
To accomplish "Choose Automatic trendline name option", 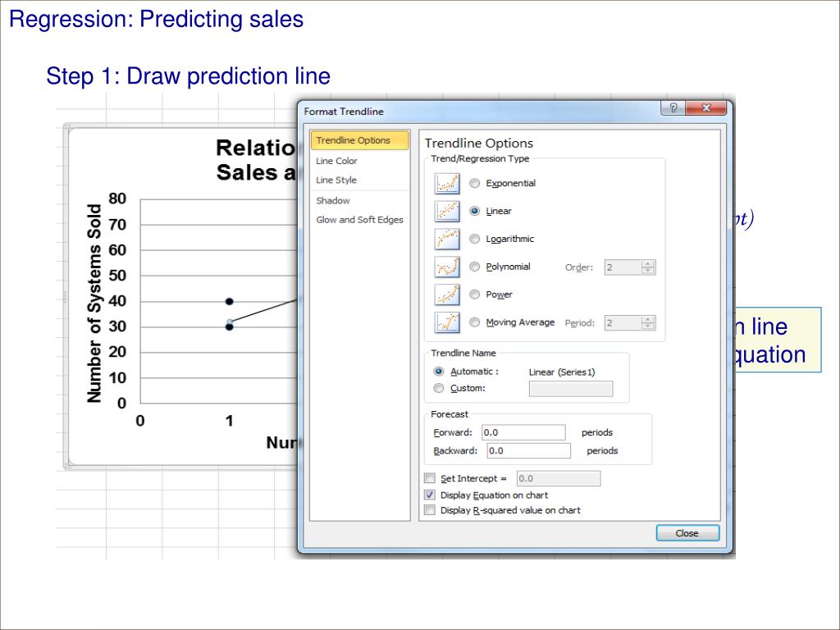I will (x=439, y=372).
